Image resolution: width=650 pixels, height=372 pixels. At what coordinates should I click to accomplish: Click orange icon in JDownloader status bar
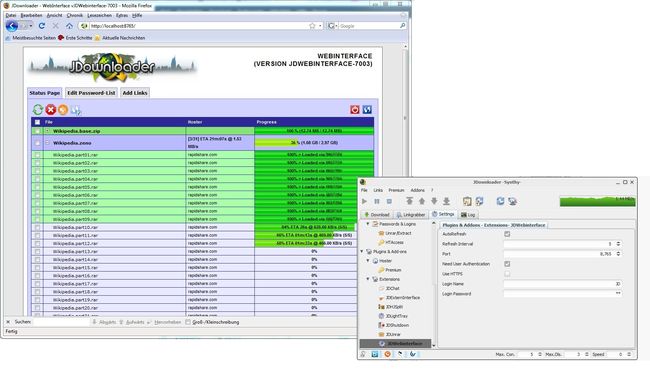click(x=388, y=354)
